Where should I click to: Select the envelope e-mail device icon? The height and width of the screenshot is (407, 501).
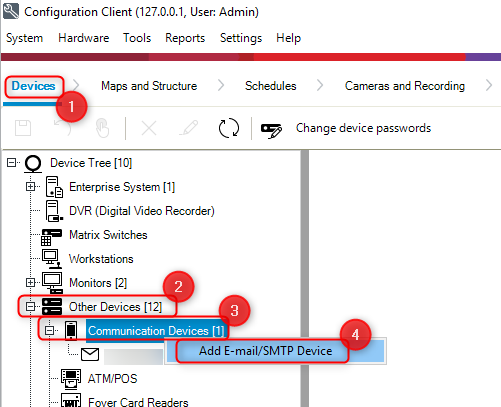click(90, 354)
